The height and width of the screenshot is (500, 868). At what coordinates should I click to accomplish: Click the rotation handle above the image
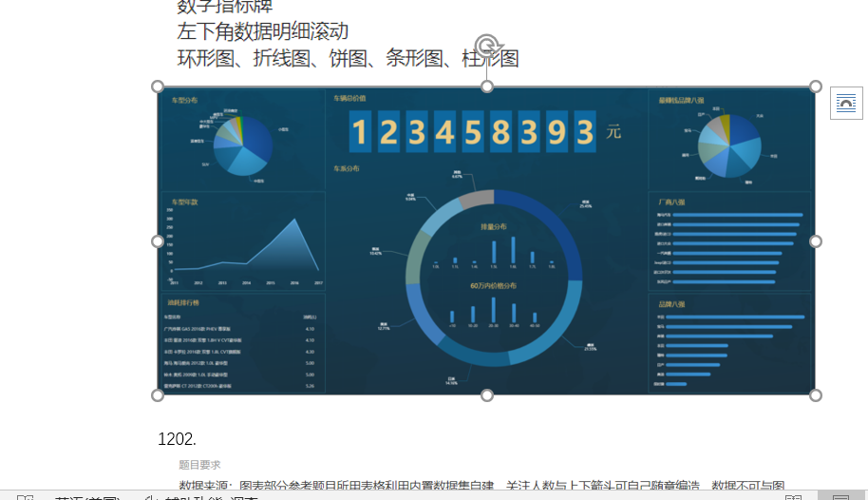(x=487, y=46)
